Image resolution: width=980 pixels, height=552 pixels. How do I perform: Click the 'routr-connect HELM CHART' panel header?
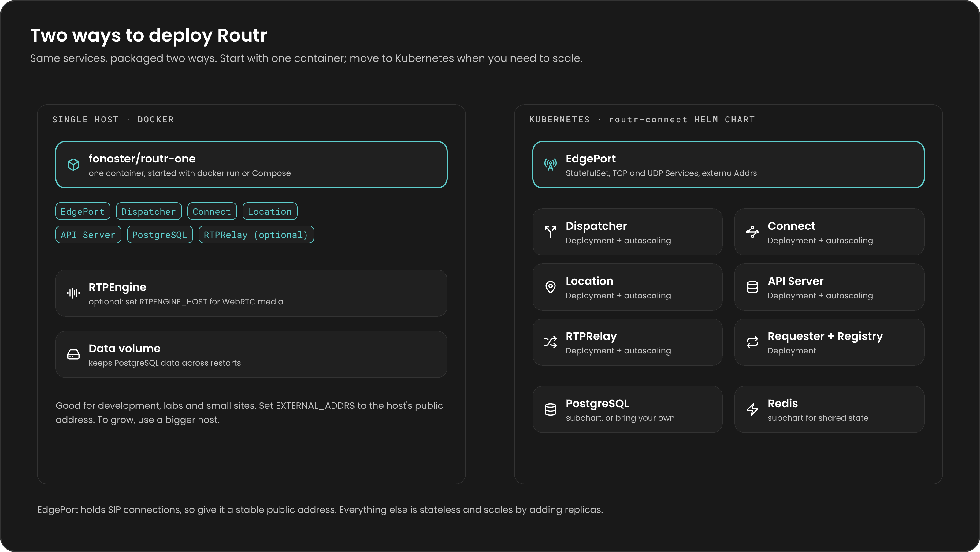pos(682,120)
